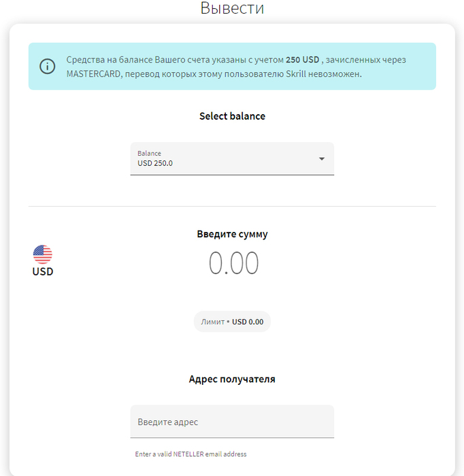464x476 pixels.
Task: Click the bold "250 USD" notice text
Action: point(303,60)
